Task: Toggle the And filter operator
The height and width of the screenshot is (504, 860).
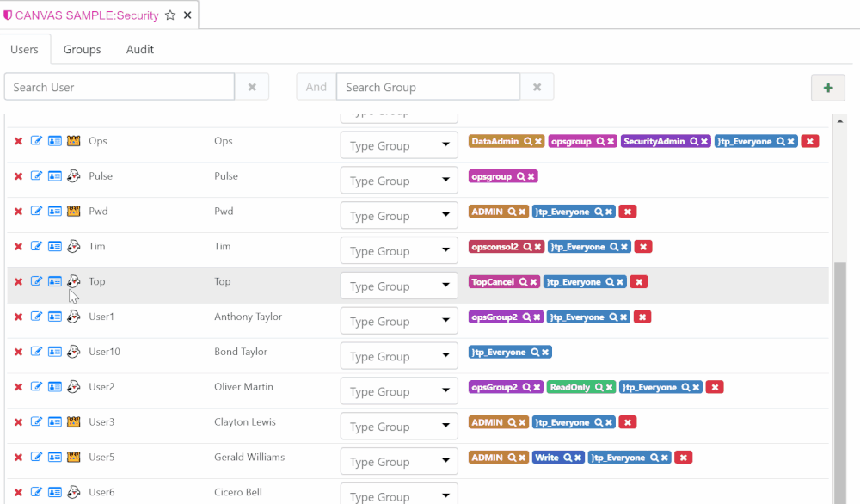Action: click(316, 87)
